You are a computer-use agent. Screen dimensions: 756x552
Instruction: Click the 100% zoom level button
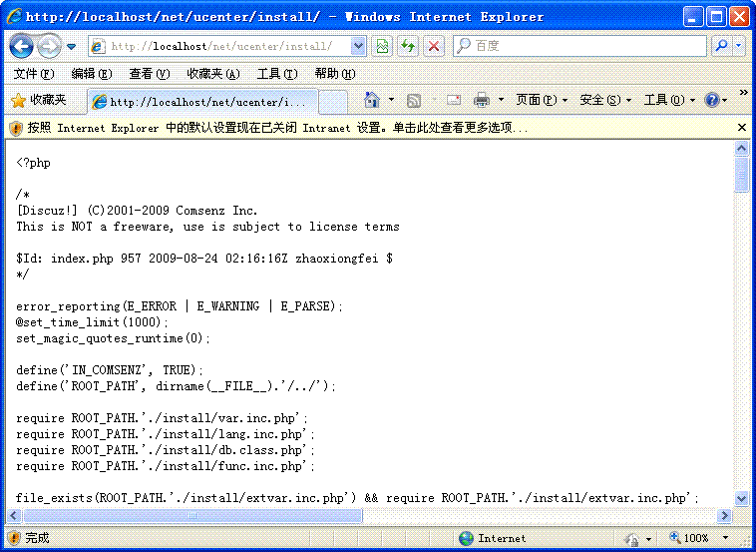(x=689, y=538)
